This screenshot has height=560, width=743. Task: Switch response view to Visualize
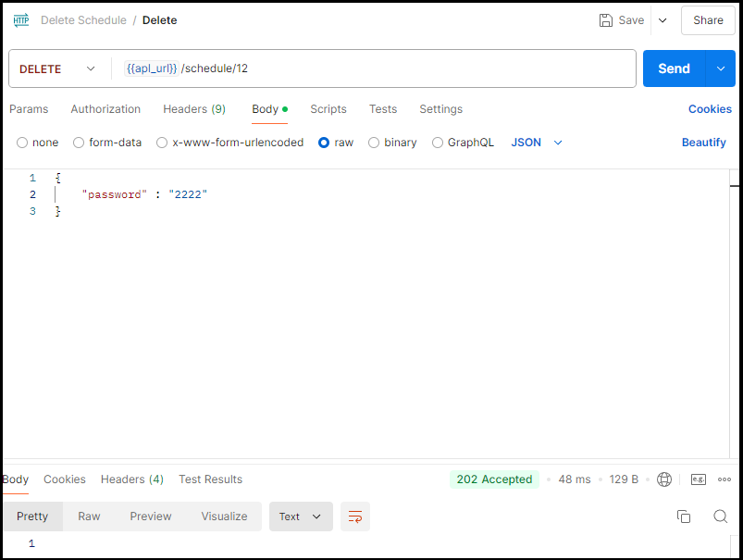tap(224, 516)
